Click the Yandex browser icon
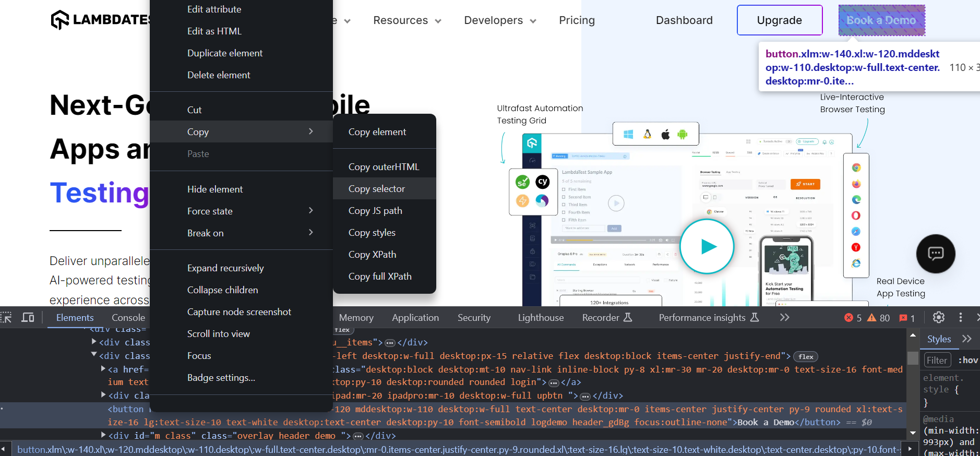This screenshot has width=980, height=456. coord(856,247)
